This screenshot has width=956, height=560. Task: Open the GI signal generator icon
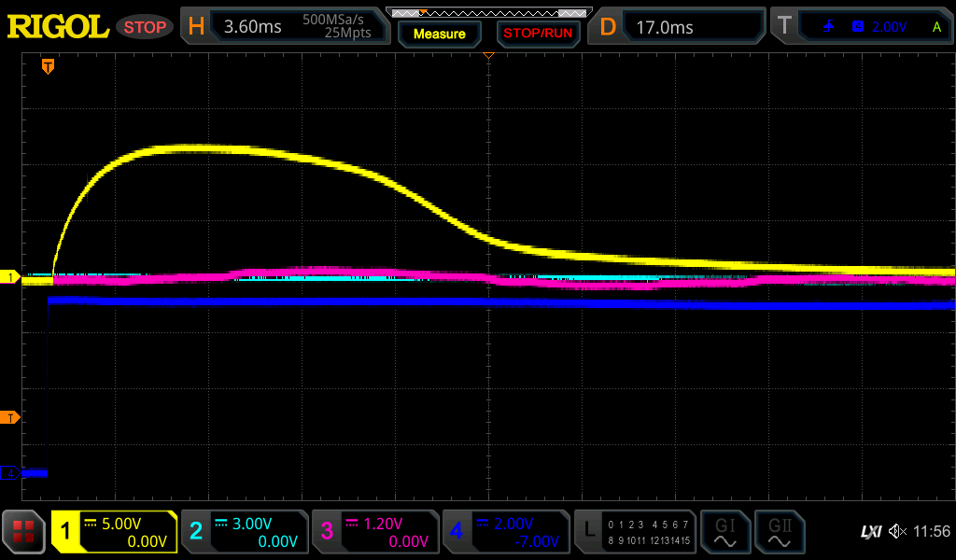pyautogui.click(x=724, y=532)
